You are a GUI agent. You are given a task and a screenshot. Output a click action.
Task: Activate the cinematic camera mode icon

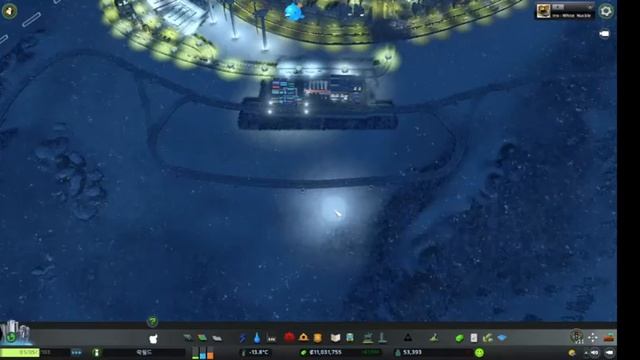click(604, 34)
